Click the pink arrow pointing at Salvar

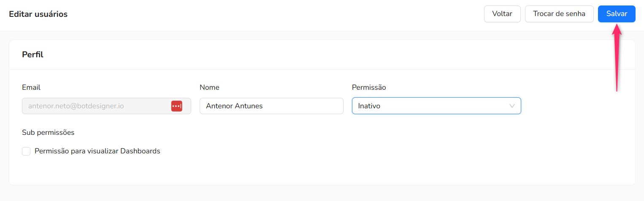coord(617,58)
